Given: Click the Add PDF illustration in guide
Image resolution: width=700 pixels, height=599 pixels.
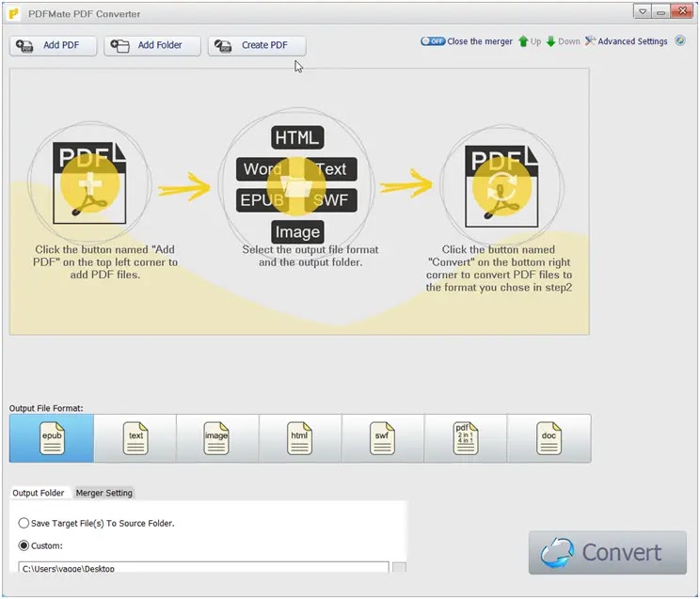Looking at the screenshot, I should (x=89, y=182).
